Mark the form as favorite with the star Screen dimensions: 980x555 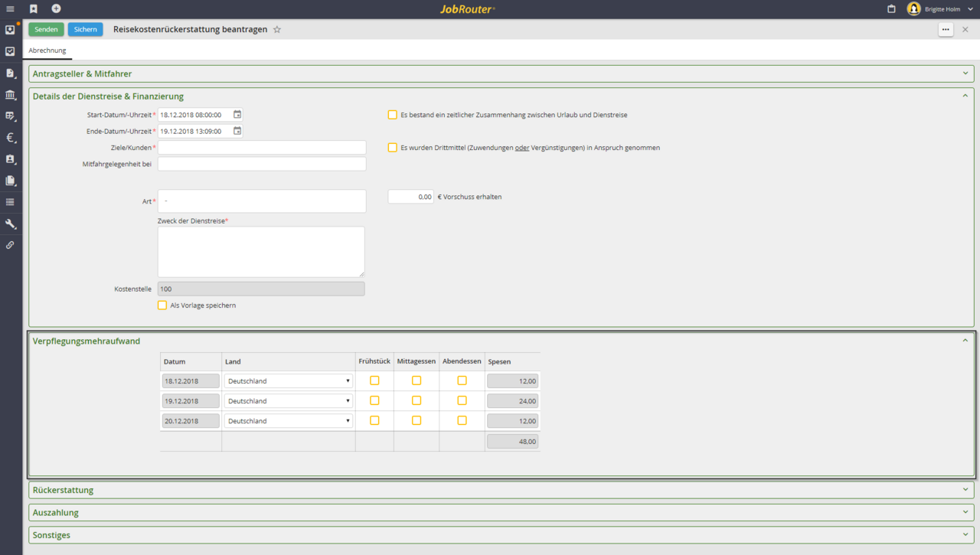(277, 30)
